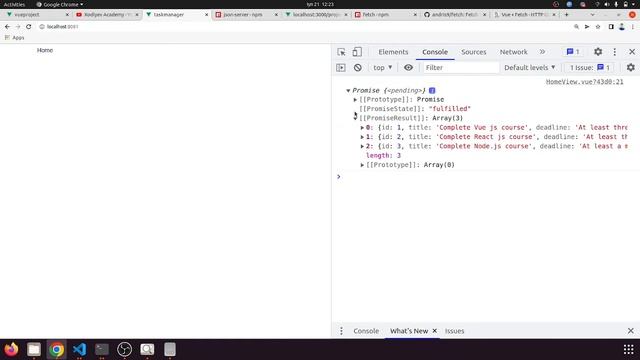Open the Network tab
The image size is (640, 360).
513,52
